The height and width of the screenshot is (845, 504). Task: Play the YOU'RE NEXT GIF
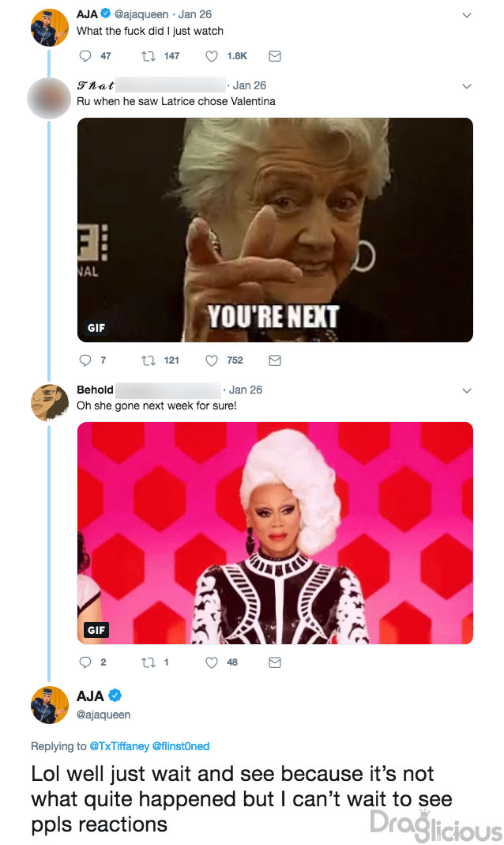(x=275, y=230)
